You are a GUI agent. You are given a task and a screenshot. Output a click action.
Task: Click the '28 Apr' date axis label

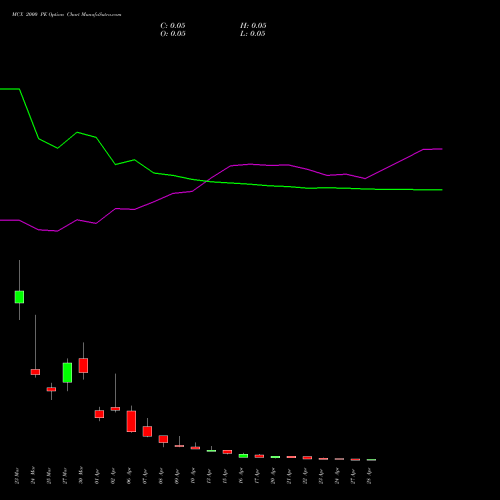click(x=369, y=476)
